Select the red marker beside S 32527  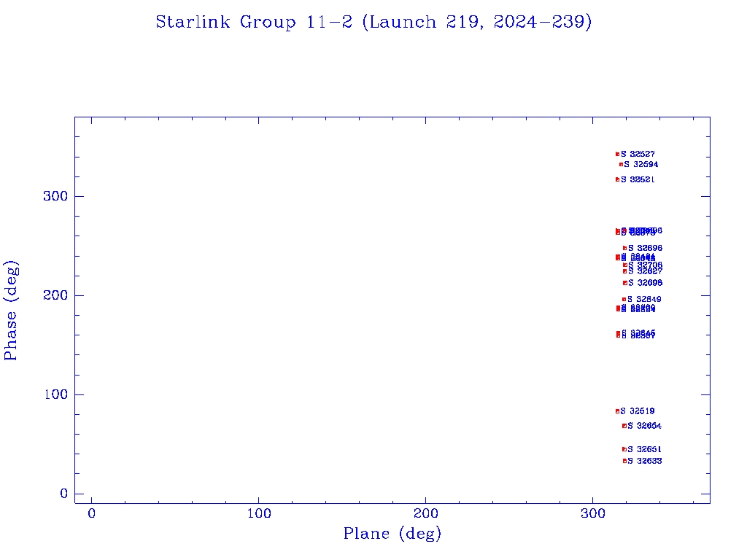[x=617, y=154]
